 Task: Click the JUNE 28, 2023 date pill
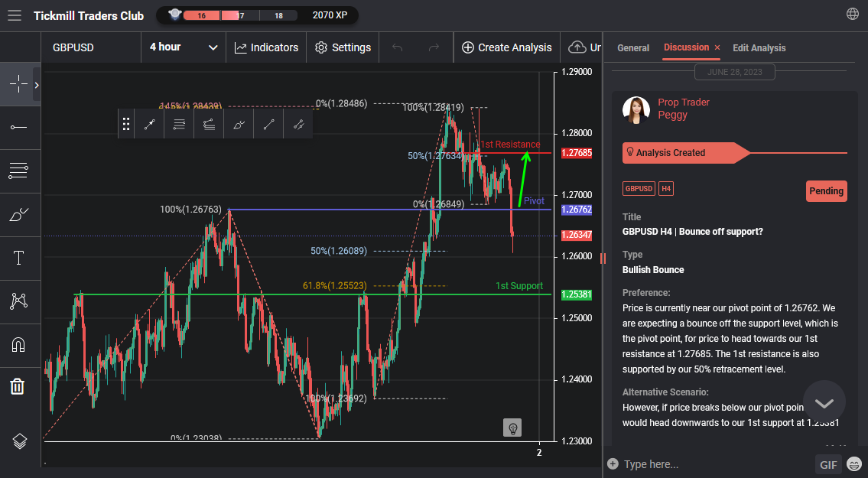click(735, 72)
